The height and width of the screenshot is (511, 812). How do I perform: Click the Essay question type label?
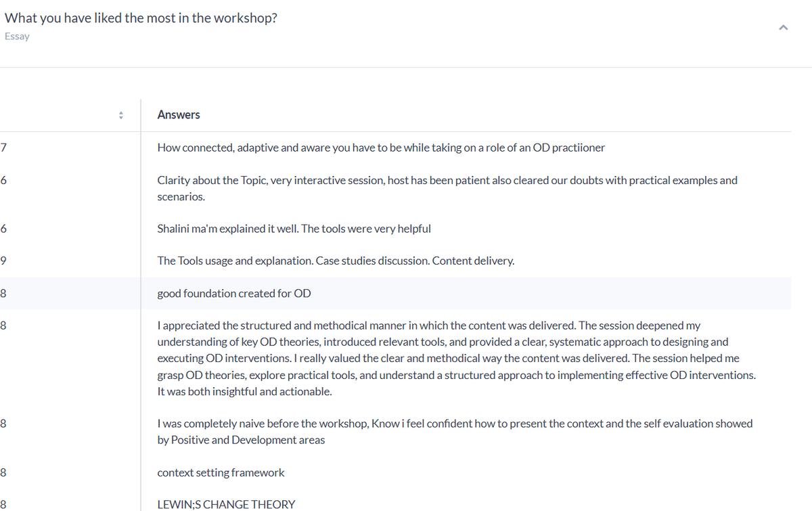[17, 37]
